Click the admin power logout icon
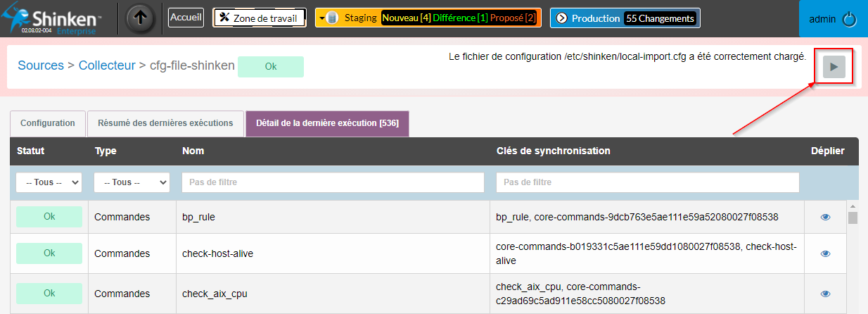The height and width of the screenshot is (314, 868). pos(849,20)
